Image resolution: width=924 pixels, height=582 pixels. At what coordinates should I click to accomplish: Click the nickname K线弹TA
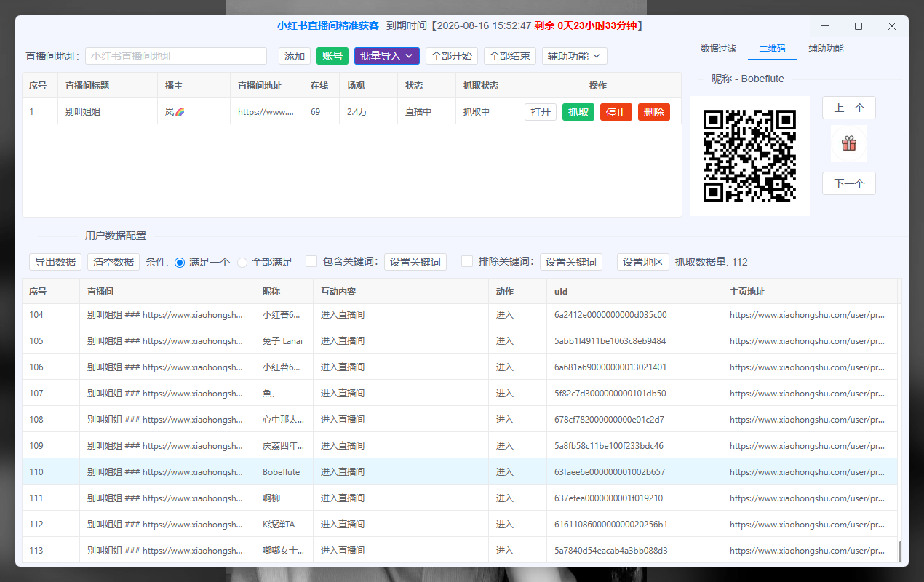(279, 525)
